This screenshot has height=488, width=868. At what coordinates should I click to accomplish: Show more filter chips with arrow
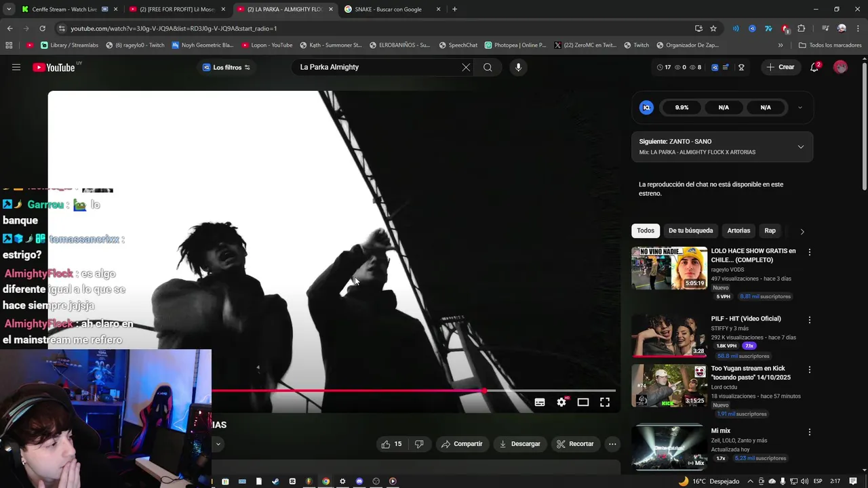tap(802, 231)
